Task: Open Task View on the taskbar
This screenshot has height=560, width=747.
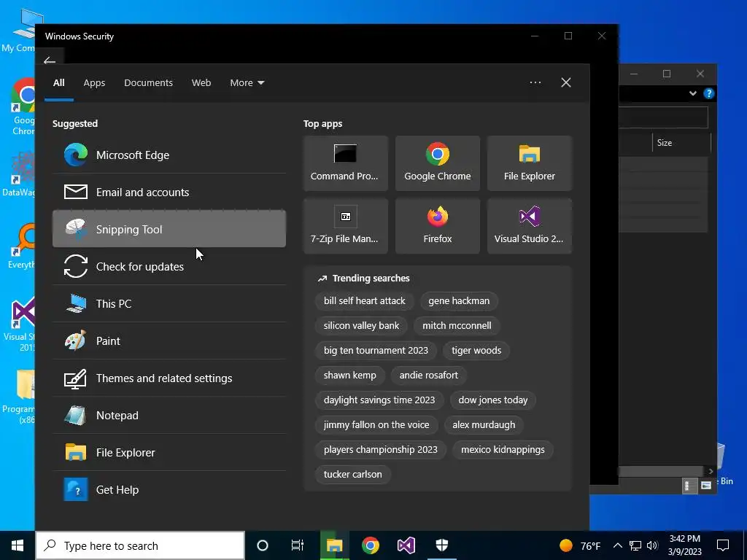Action: (298, 545)
